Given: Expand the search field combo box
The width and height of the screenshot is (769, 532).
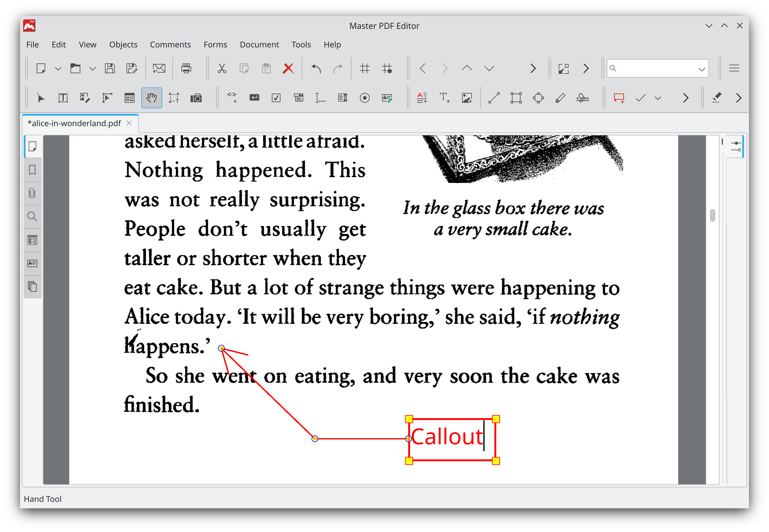Looking at the screenshot, I should [702, 68].
